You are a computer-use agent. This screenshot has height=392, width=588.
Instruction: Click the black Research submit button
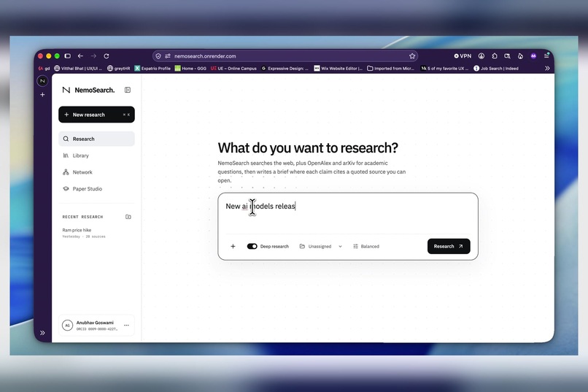(449, 247)
